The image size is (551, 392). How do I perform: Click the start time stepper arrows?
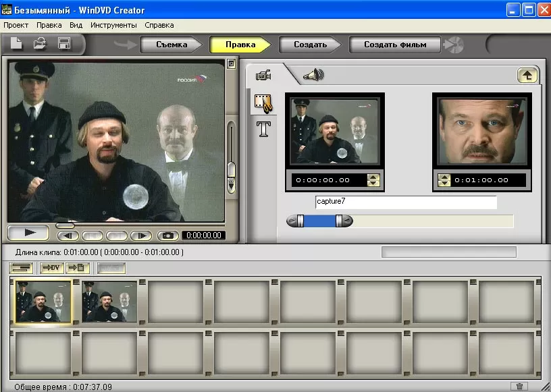pos(373,180)
